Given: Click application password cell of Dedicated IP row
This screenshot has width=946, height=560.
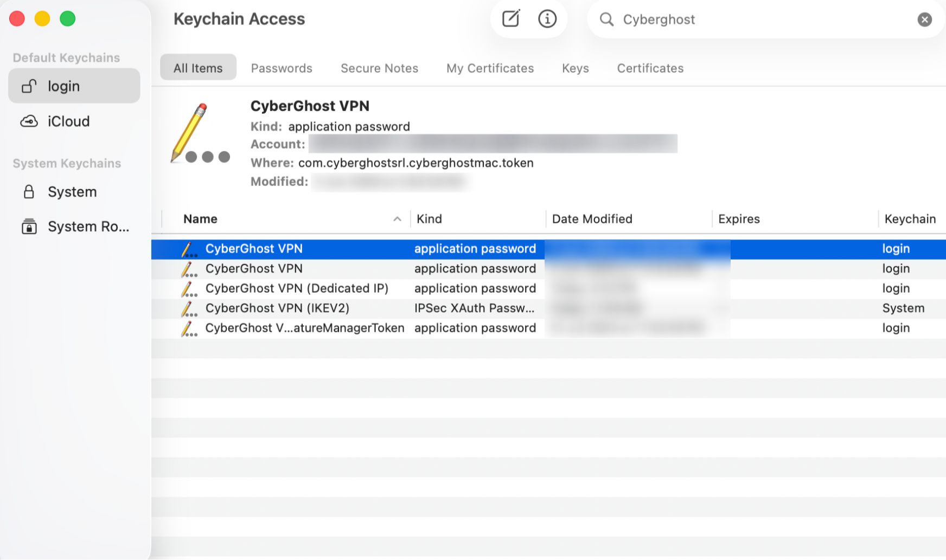Looking at the screenshot, I should click(x=475, y=288).
